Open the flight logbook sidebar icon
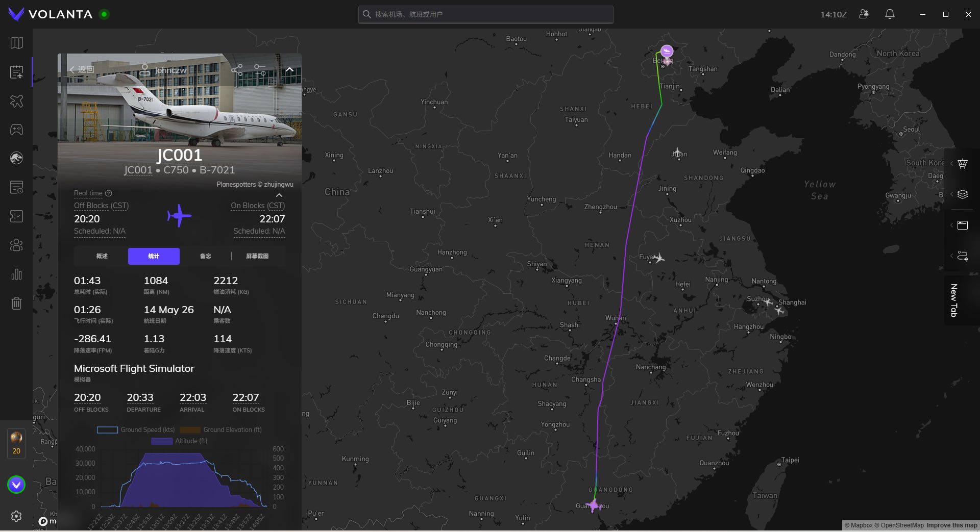The height and width of the screenshot is (532, 980). [x=17, y=72]
